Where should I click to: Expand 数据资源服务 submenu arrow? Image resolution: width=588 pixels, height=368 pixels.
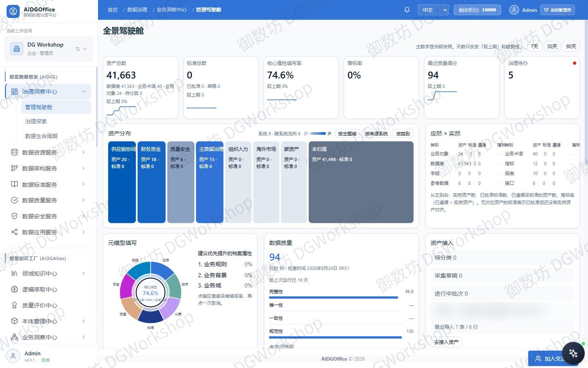84,152
